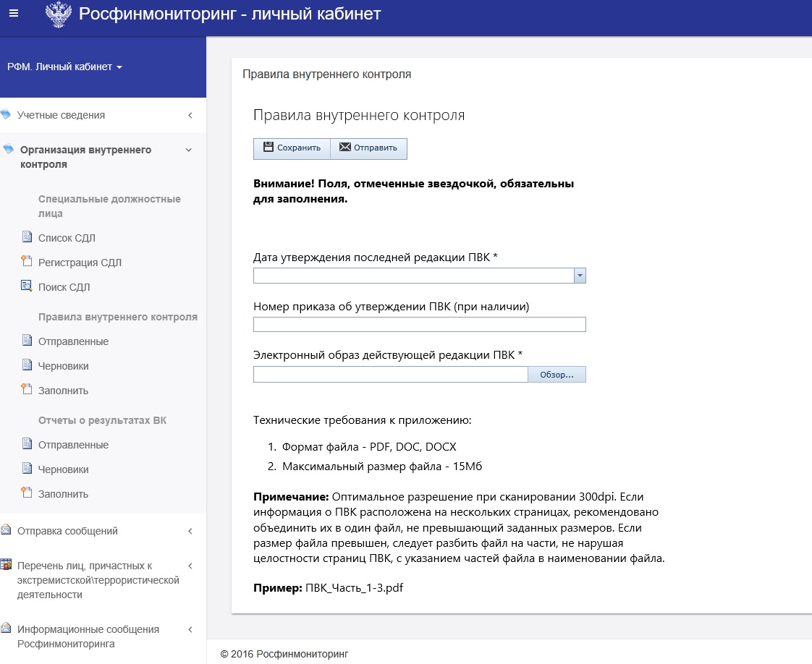
Task: Click the Отправка сообщений envelope icon
Action: 6,529
